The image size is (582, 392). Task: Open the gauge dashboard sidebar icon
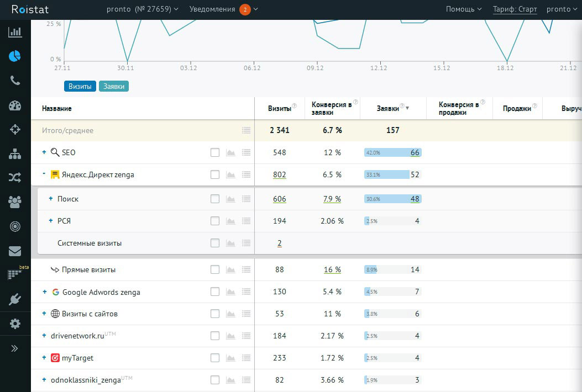pos(15,106)
